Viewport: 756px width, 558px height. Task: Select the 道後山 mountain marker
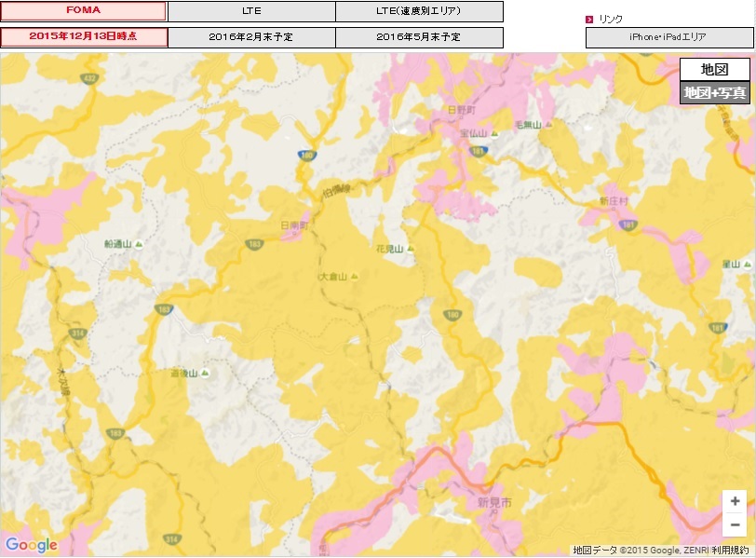tap(204, 374)
